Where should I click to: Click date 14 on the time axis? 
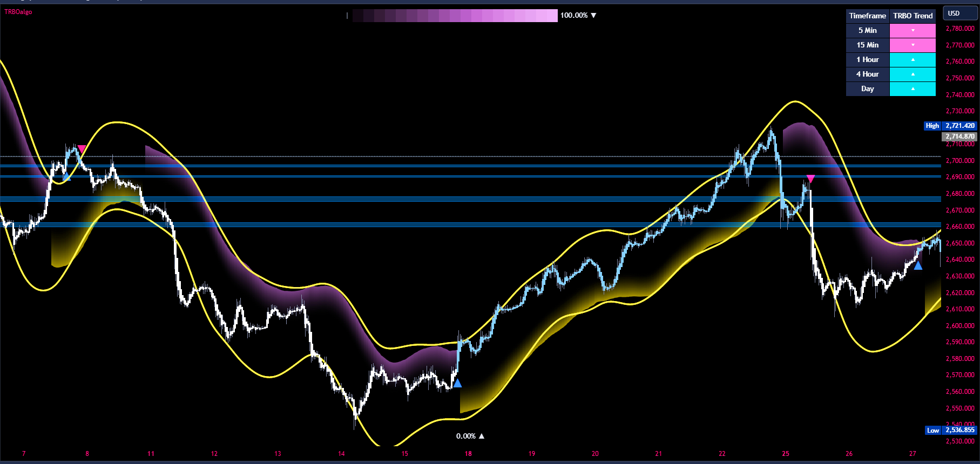[x=341, y=454]
